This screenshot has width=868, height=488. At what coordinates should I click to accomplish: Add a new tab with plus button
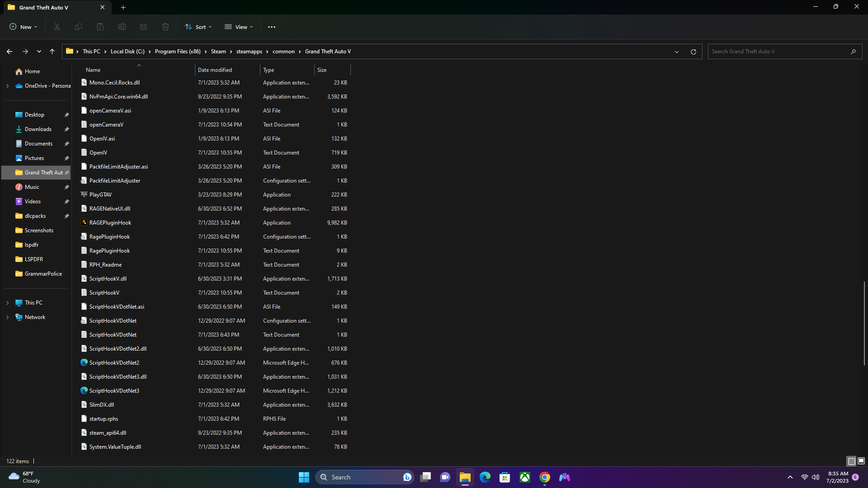(123, 7)
